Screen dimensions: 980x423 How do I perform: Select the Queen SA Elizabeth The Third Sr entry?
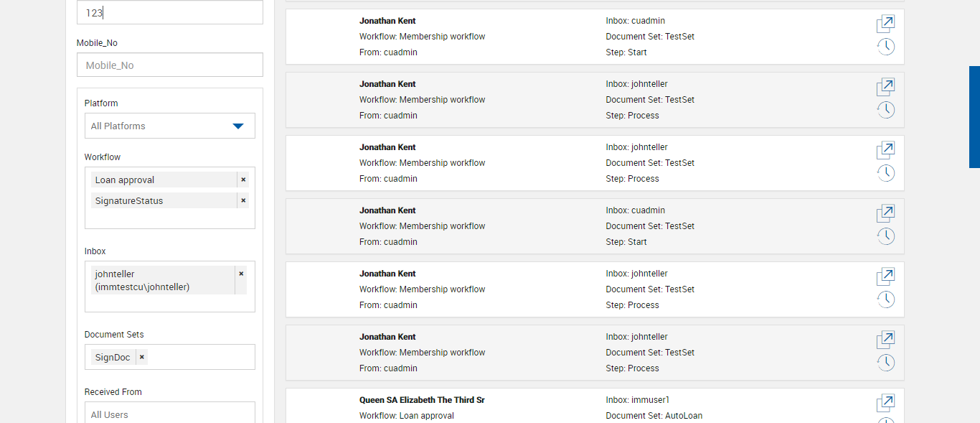[x=422, y=400]
